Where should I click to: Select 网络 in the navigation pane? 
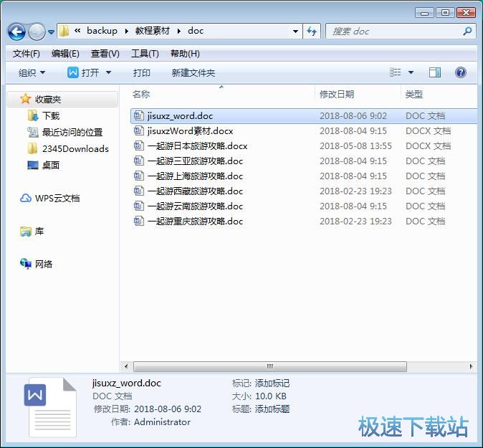coord(44,264)
